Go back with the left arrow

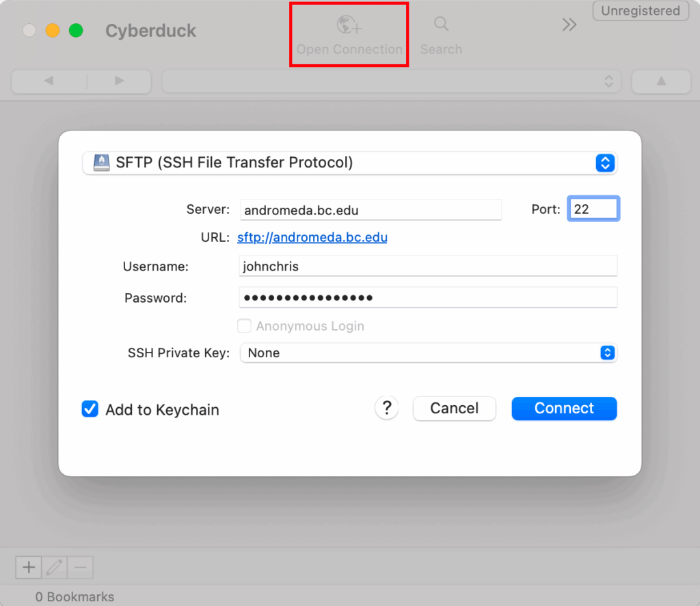pyautogui.click(x=49, y=81)
